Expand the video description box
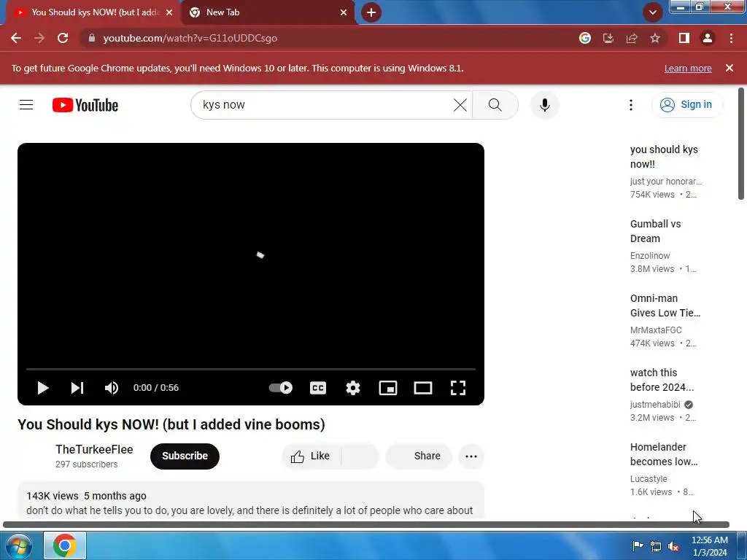The width and height of the screenshot is (747, 560). (x=251, y=500)
